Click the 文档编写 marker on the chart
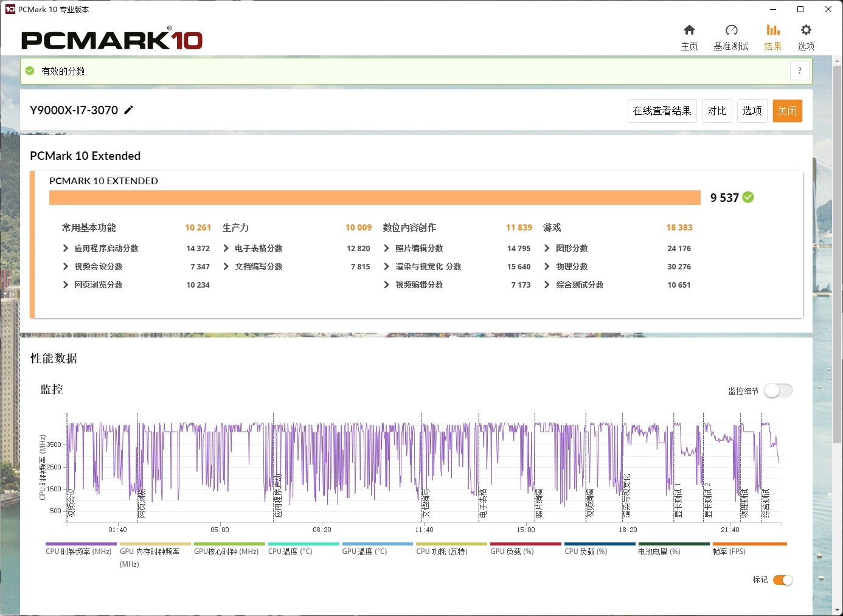The image size is (843, 616). (x=426, y=503)
